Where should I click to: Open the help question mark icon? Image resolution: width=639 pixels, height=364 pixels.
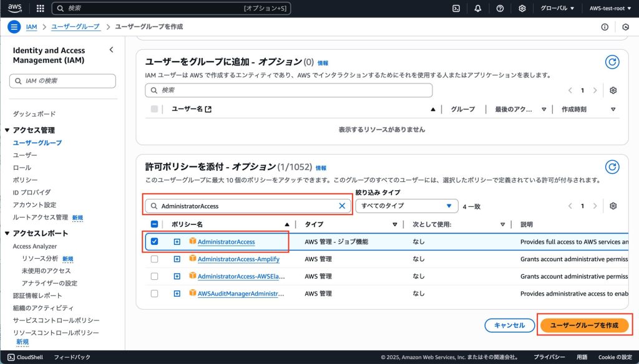pos(500,8)
